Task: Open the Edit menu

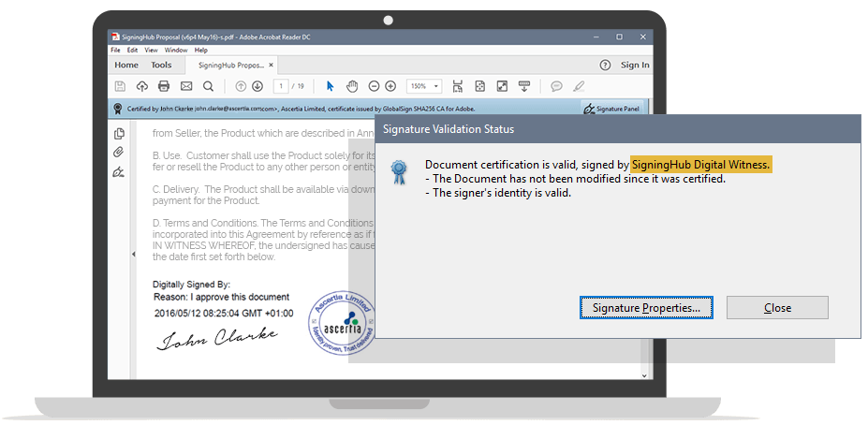Action: point(132,50)
